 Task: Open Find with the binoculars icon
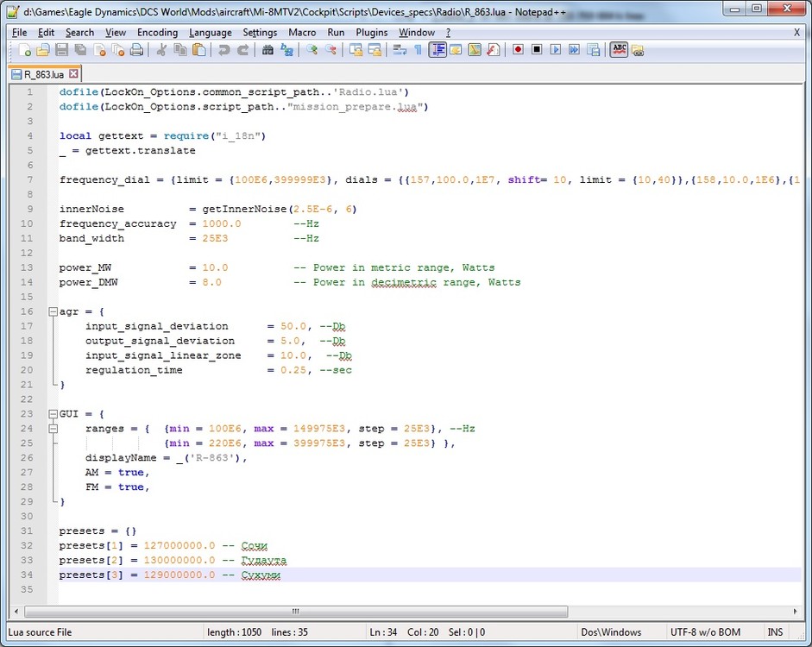(268, 50)
